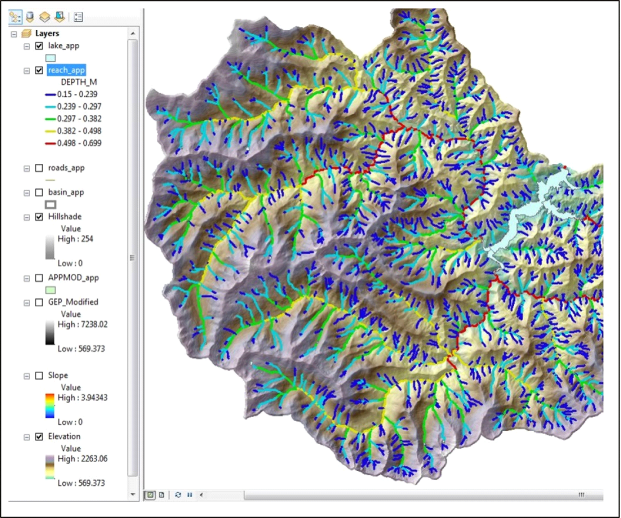
Task: Collapse the reach_app layer legend
Action: pos(26,71)
